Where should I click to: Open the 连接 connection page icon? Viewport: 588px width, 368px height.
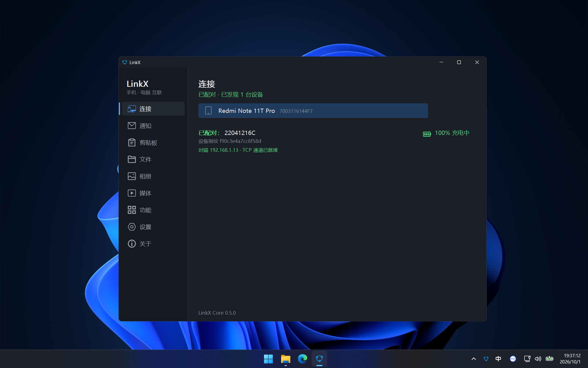click(132, 109)
